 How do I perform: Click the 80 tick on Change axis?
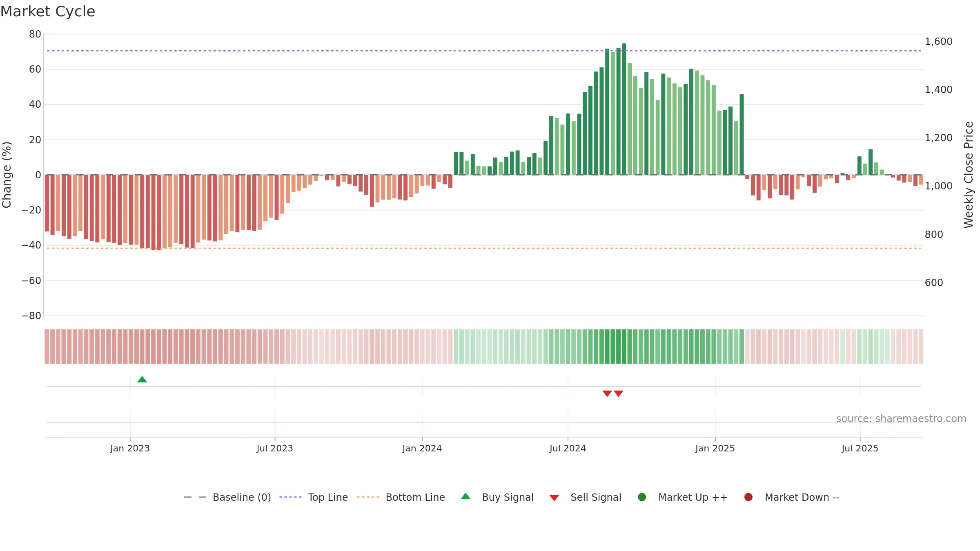coord(35,34)
